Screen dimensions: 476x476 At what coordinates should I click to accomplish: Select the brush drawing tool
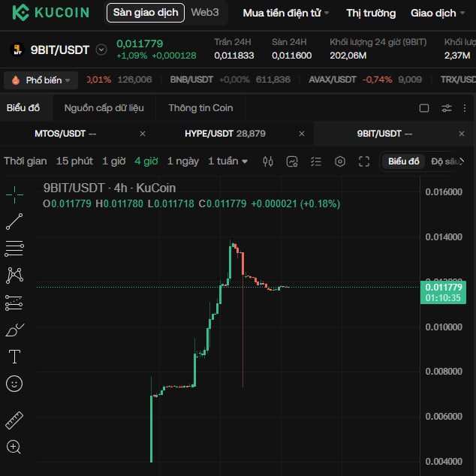[14, 330]
